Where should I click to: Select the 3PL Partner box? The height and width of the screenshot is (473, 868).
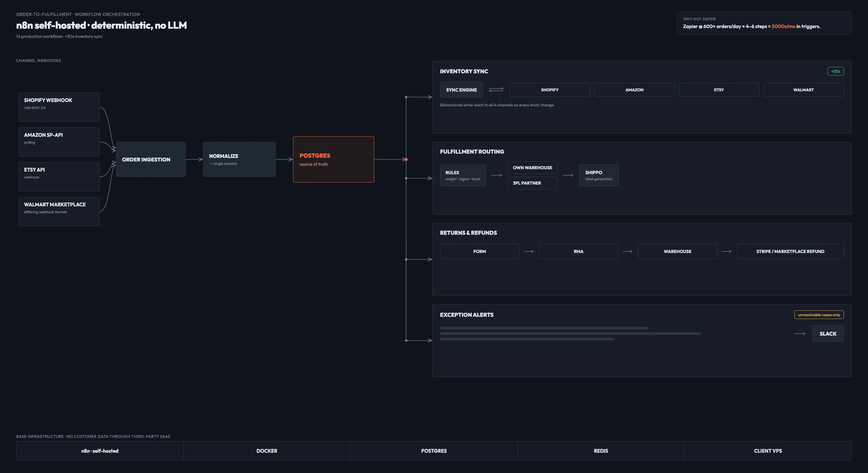tap(532, 183)
